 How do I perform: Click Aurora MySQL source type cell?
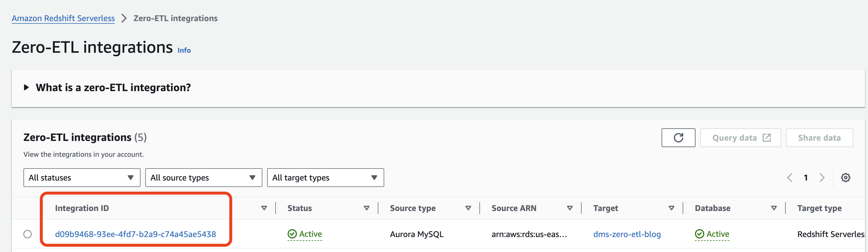pos(416,234)
